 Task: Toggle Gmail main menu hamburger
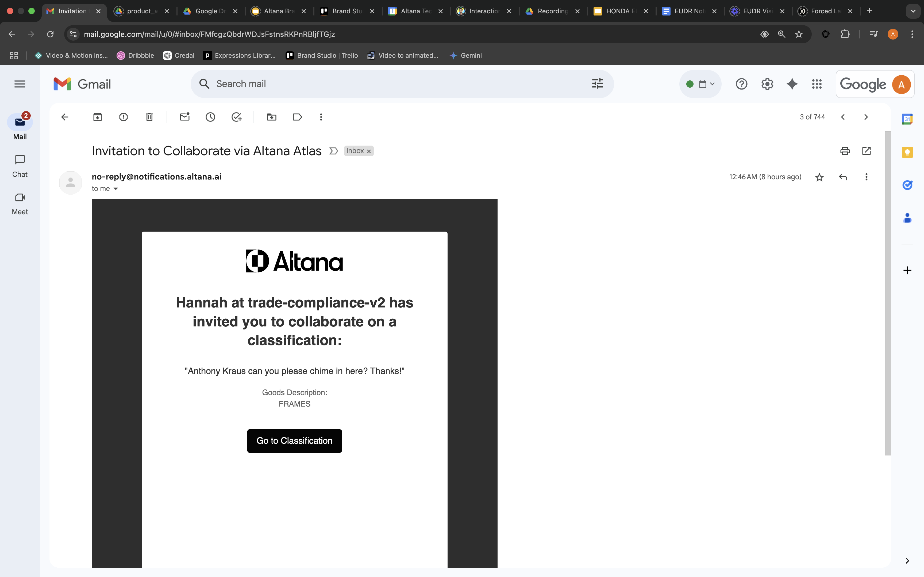pyautogui.click(x=20, y=84)
